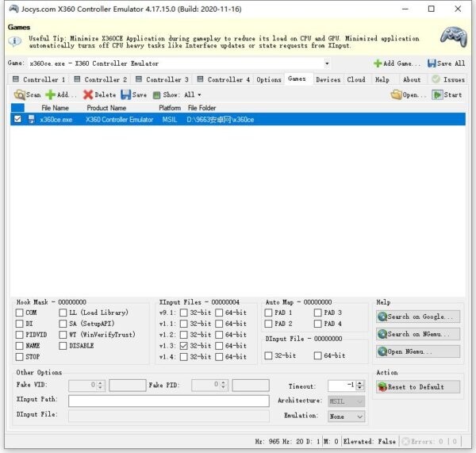
Task: Open the Cloud tab
Action: (x=356, y=79)
